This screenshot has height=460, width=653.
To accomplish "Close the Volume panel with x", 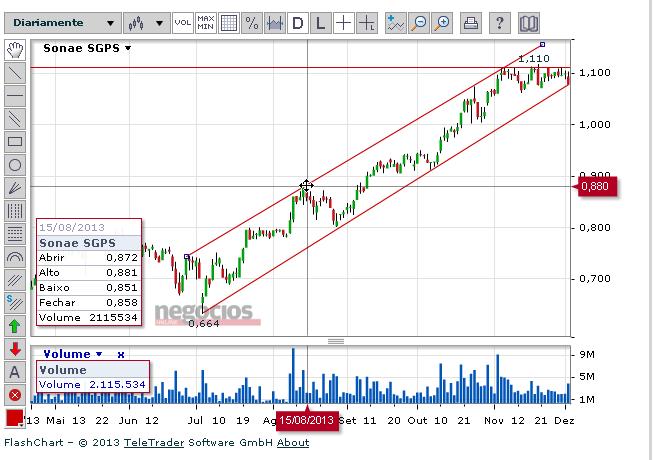I will (121, 355).
